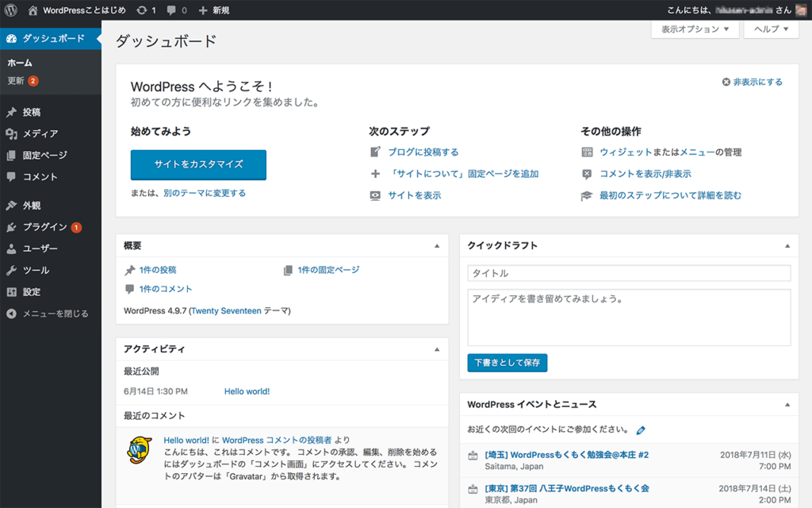Click the こんにちは user greeting in top bar

pyautogui.click(x=730, y=10)
